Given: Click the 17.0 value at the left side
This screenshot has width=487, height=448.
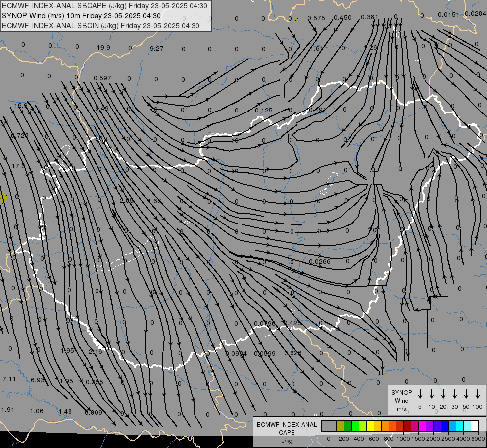Looking at the screenshot, I should tap(18, 166).
